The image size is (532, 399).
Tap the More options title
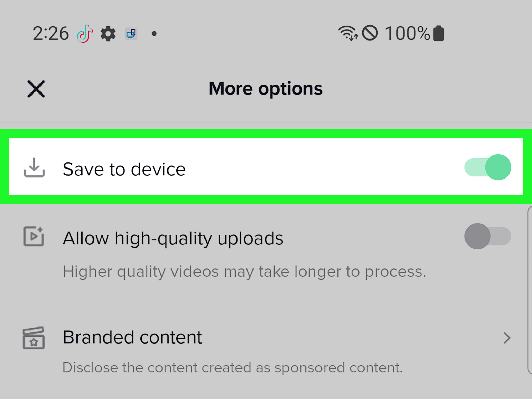tap(266, 89)
